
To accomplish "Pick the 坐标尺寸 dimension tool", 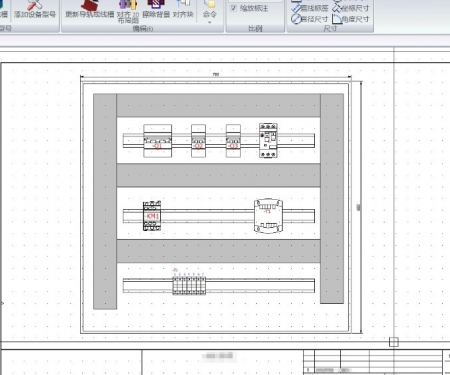I will 351,8.
